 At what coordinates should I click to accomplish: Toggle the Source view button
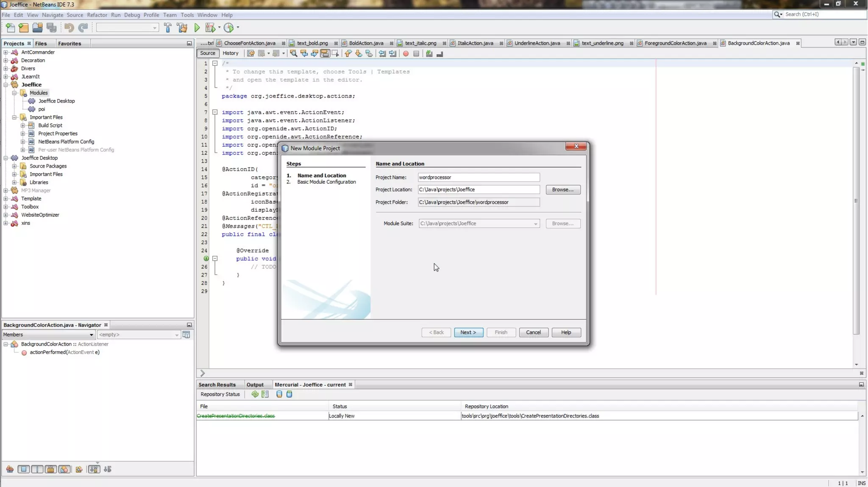coord(208,53)
